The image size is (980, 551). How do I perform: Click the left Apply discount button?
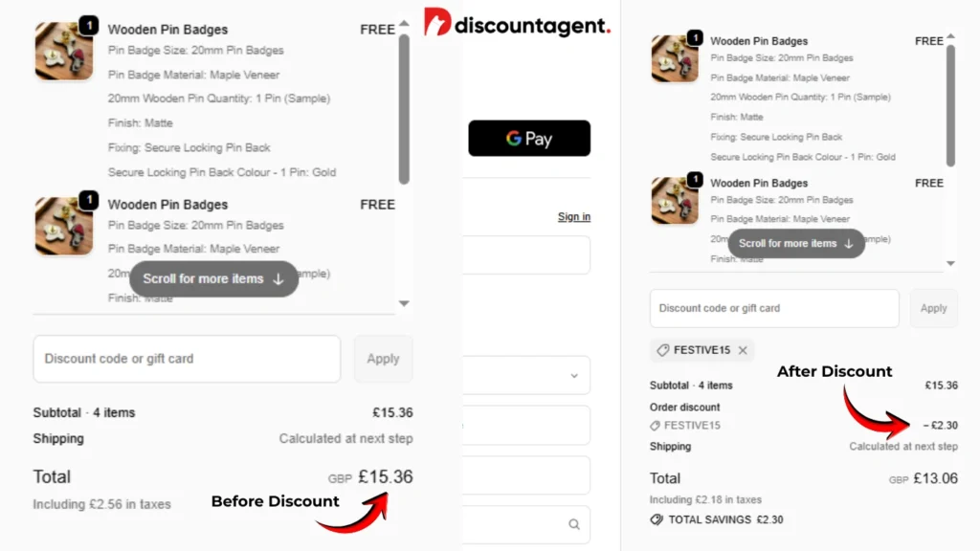(x=383, y=359)
